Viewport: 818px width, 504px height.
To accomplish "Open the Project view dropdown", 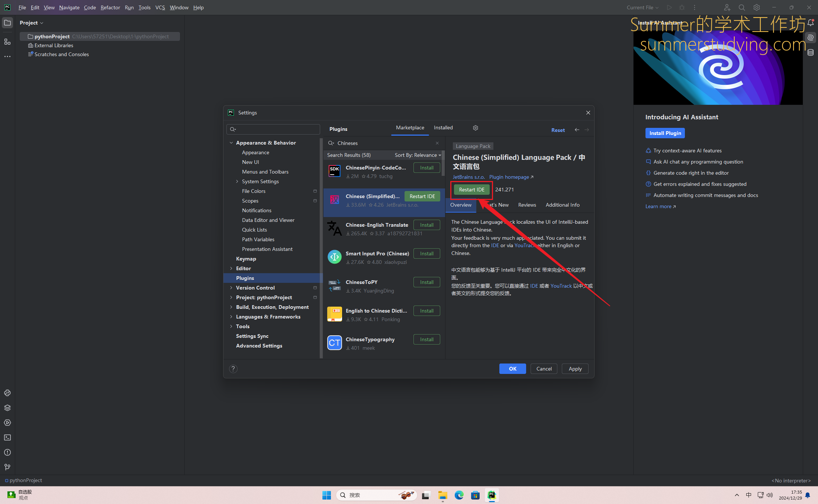I will click(x=32, y=23).
